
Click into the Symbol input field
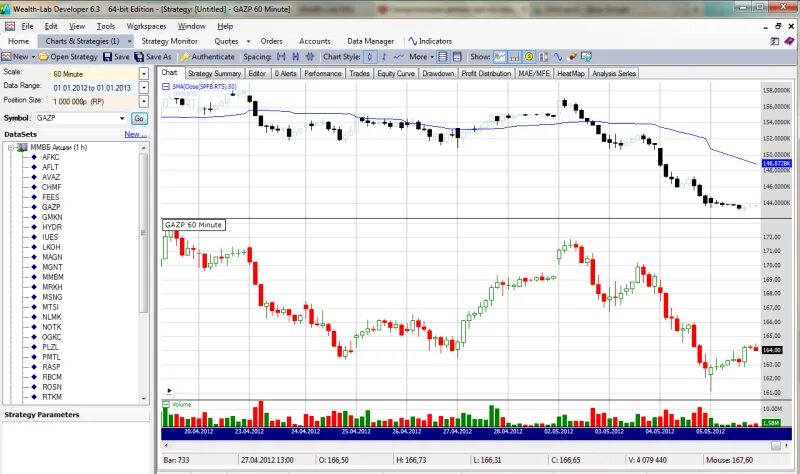tap(78, 118)
